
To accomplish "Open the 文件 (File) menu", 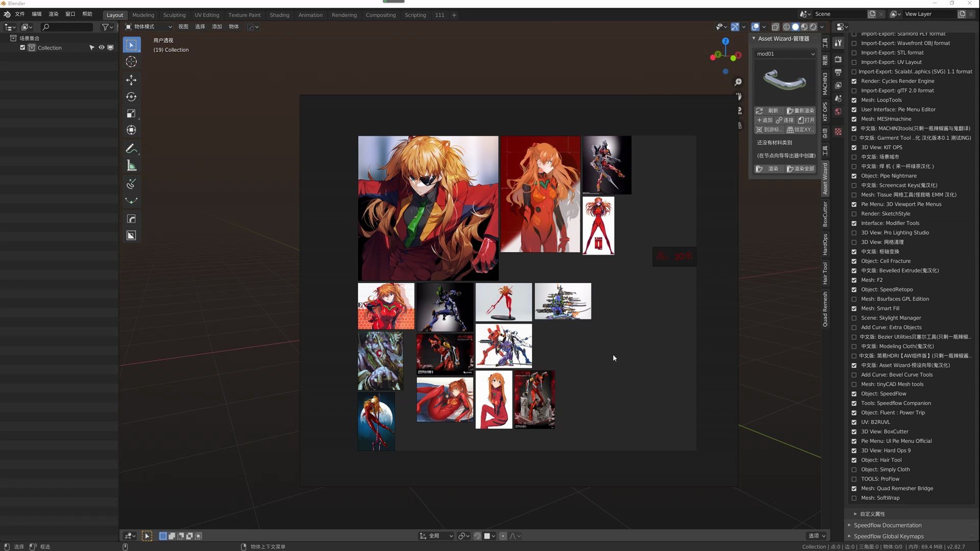I will point(20,14).
